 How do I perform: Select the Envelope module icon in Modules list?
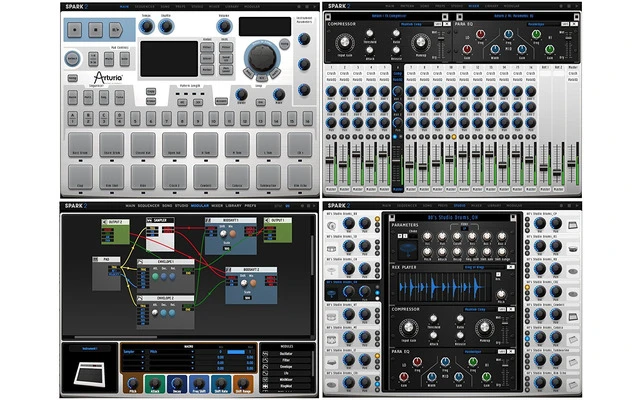click(x=265, y=367)
